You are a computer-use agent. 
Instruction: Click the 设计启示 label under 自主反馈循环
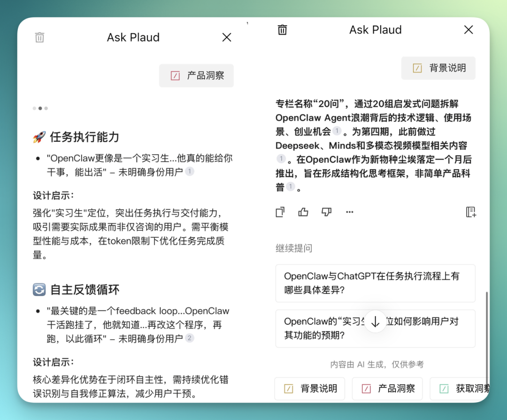click(x=53, y=362)
